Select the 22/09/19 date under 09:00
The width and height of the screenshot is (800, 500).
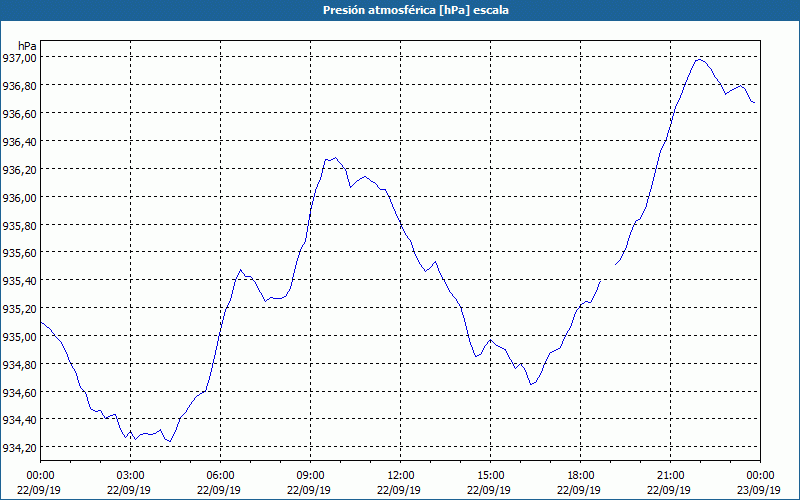coord(309,490)
